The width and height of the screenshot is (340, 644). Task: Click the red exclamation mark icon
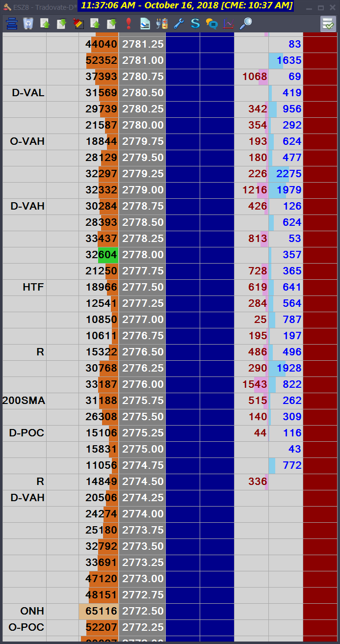click(129, 23)
